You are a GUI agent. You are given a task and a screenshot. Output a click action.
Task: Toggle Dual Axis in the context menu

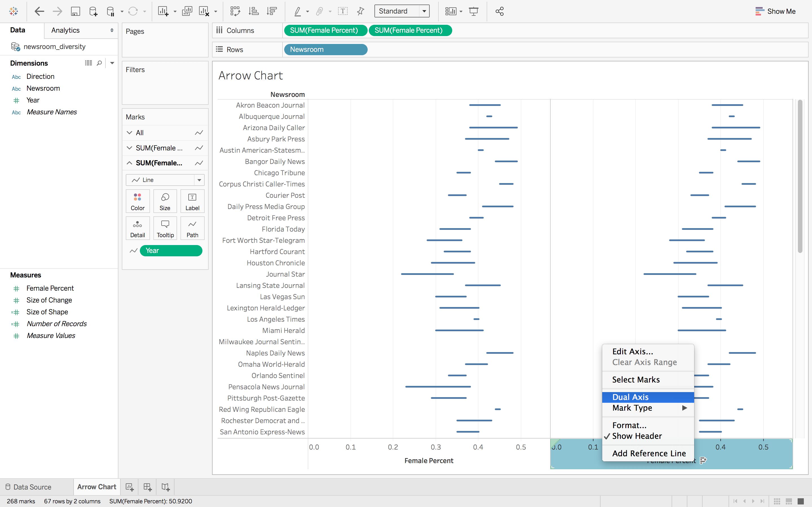point(631,397)
